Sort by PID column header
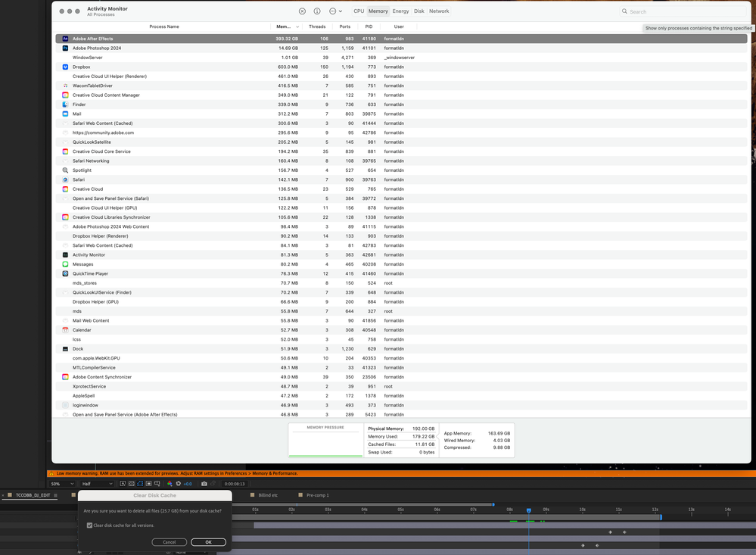This screenshot has width=756, height=555. coord(369,27)
